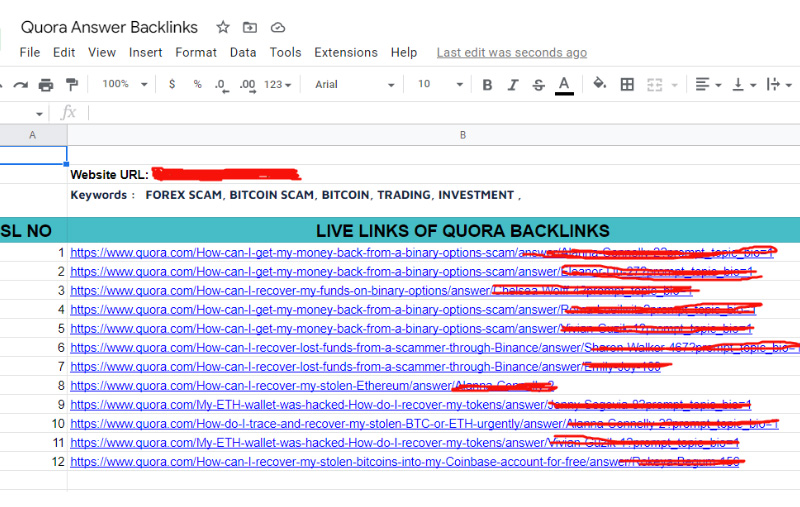The height and width of the screenshot is (507, 800).
Task: Open horizontal align dropdown
Action: pos(708,85)
